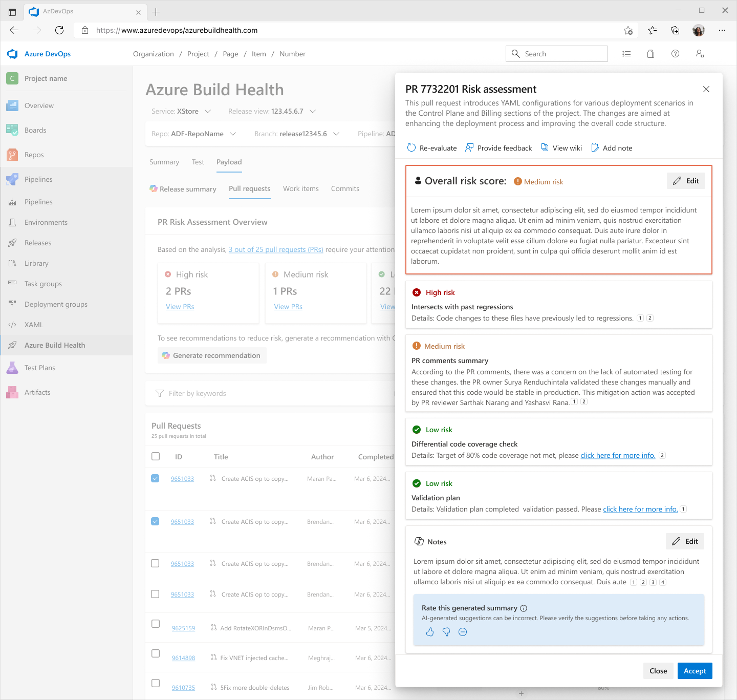The image size is (737, 700).
Task: Open View wiki
Action: click(x=561, y=148)
